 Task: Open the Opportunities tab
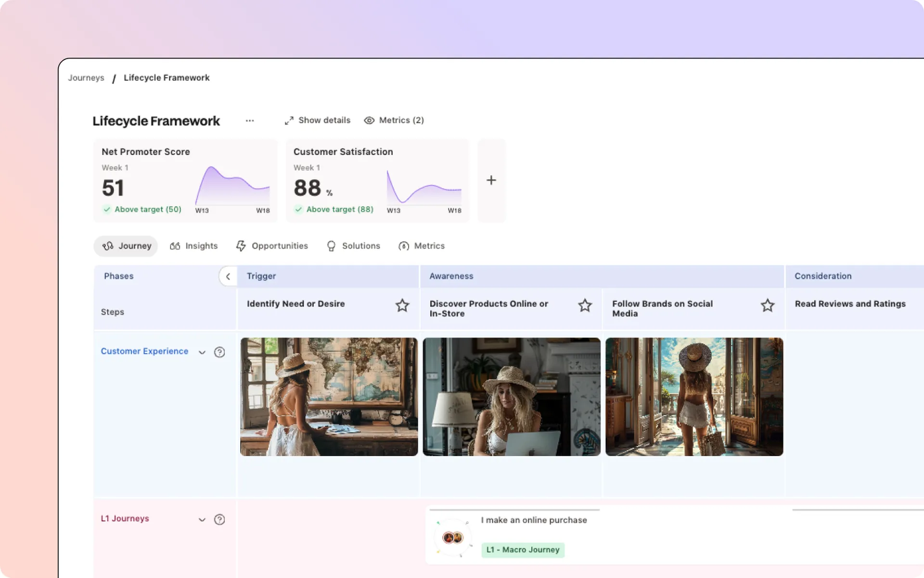point(272,246)
